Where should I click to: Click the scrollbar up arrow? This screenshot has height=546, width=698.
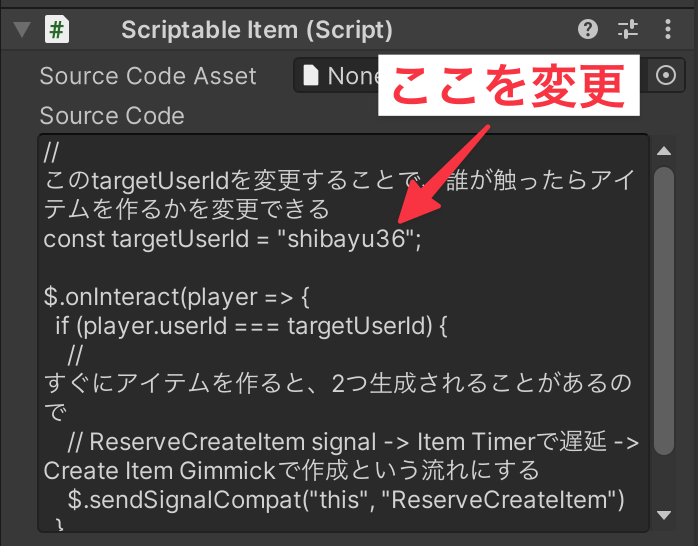pyautogui.click(x=664, y=151)
